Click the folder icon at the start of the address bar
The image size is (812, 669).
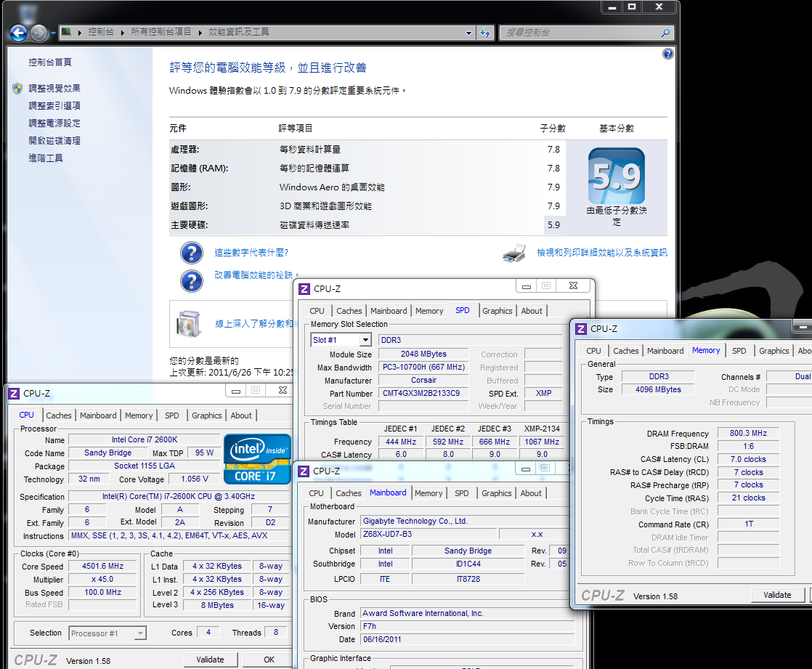(66, 32)
